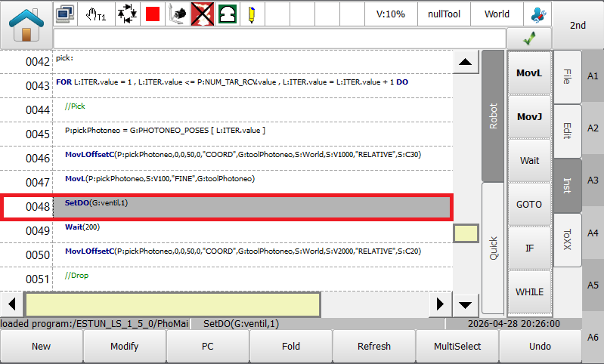
Task: Go to the home screen icon
Action: click(x=26, y=25)
